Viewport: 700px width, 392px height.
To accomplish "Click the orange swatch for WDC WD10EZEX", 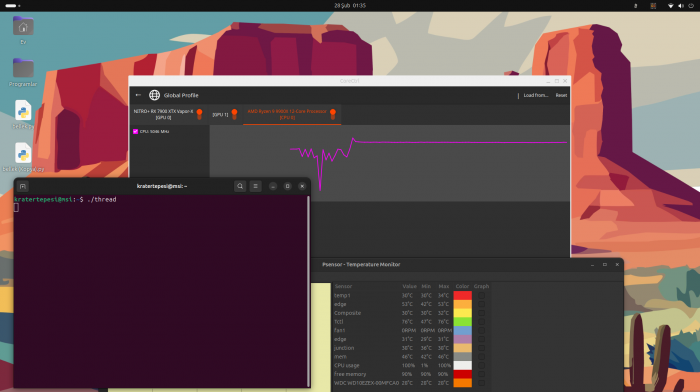I will pos(462,383).
